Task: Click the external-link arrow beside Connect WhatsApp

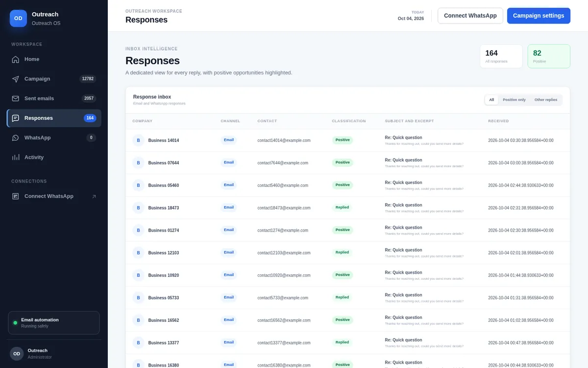Action: [x=94, y=196]
